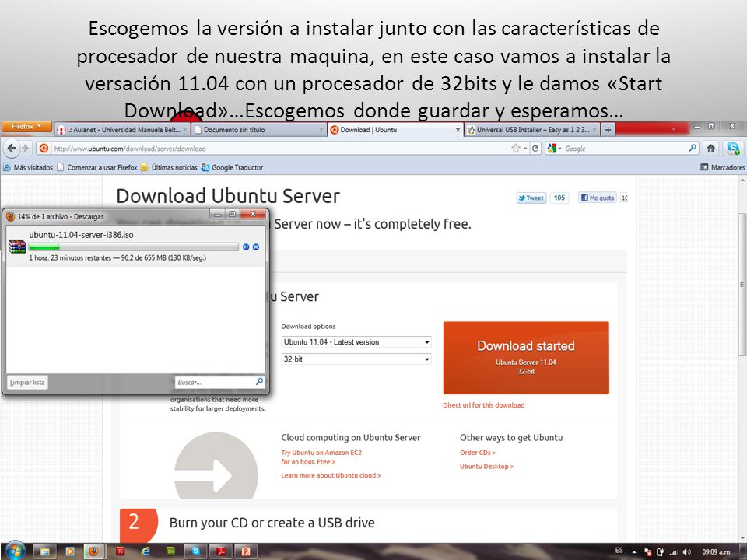Click the Firefox taskbar button
Viewport: 747px width, 560px height.
click(94, 551)
